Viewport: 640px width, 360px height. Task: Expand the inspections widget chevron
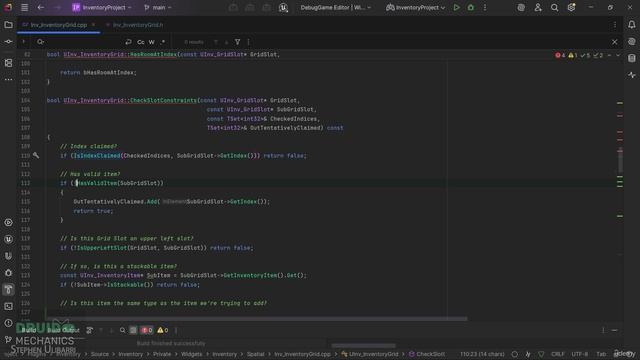click(618, 55)
